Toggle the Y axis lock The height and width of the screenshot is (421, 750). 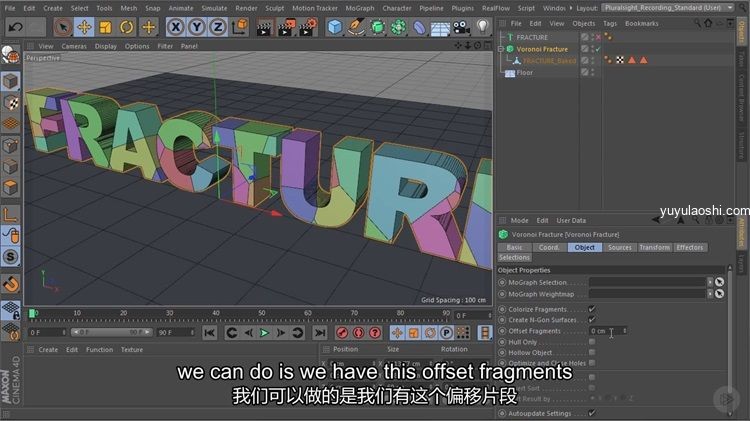pos(197,27)
